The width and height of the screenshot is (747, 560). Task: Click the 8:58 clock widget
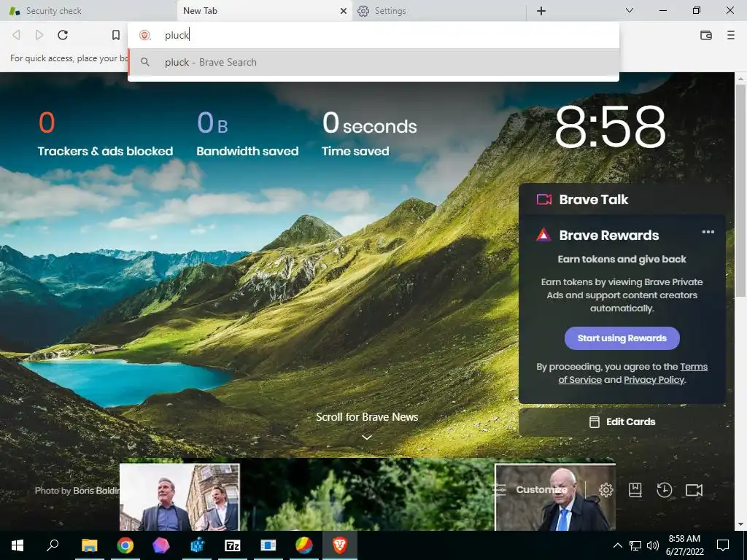pyautogui.click(x=611, y=126)
